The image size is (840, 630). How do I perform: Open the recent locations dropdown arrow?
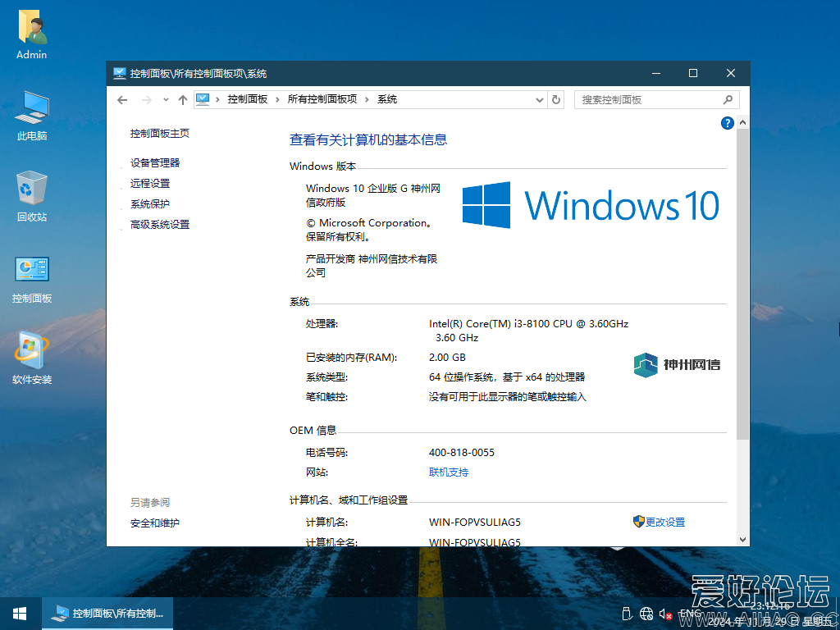[x=166, y=99]
